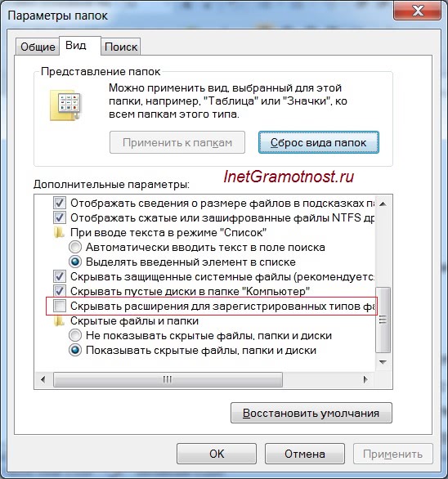Screen dimensions: 448x479
Task: Click the horizontal scrollbar thumb
Action: [x=168, y=380]
